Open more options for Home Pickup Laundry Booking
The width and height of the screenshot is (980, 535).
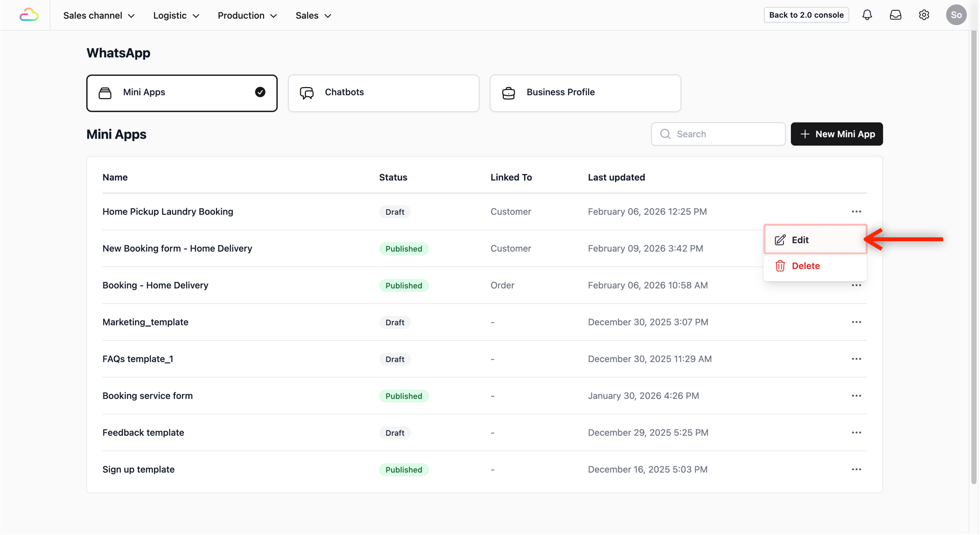pyautogui.click(x=856, y=212)
